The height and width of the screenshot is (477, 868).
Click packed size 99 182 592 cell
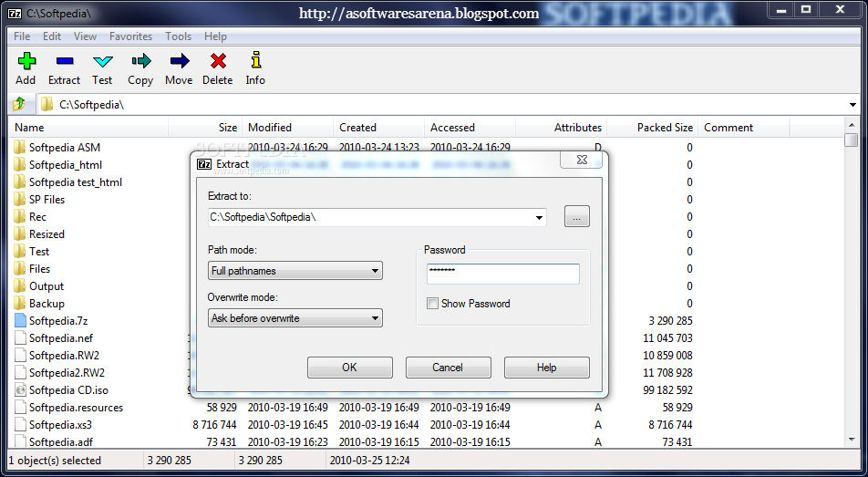tap(667, 390)
